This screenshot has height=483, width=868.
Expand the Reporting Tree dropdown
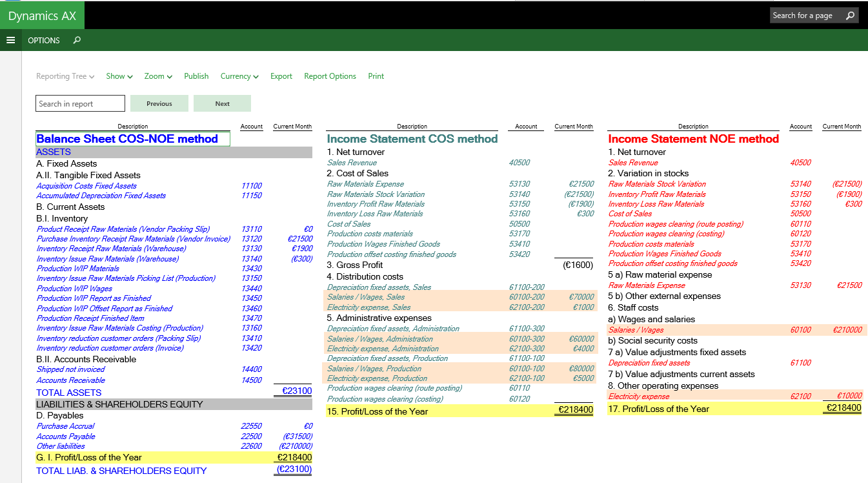coord(65,76)
